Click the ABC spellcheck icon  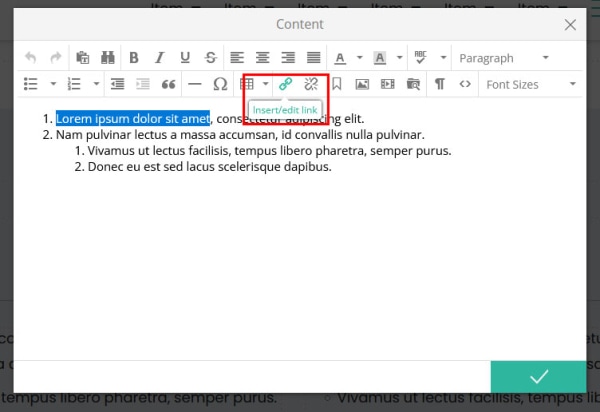click(420, 58)
